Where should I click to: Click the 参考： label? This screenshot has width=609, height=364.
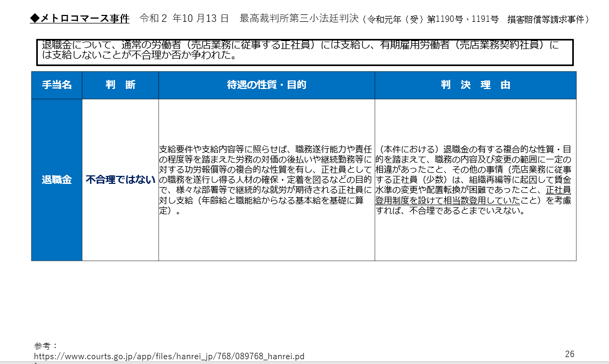click(46, 346)
